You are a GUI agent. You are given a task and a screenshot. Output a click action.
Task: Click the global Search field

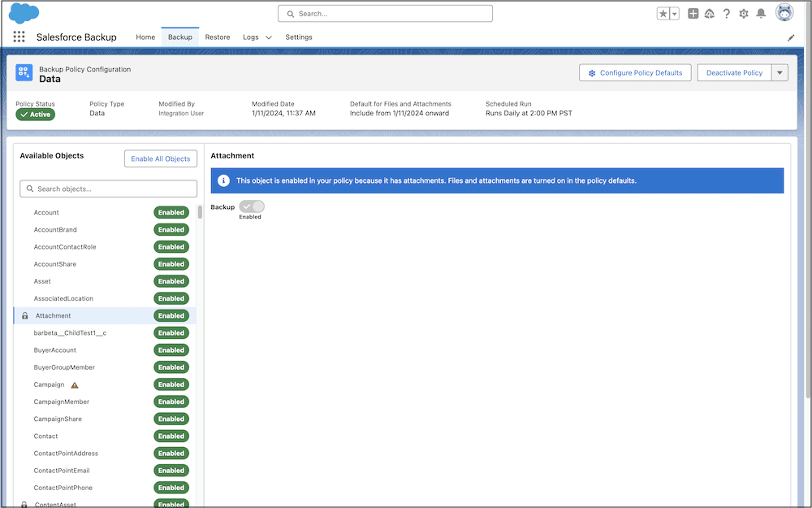click(x=385, y=14)
